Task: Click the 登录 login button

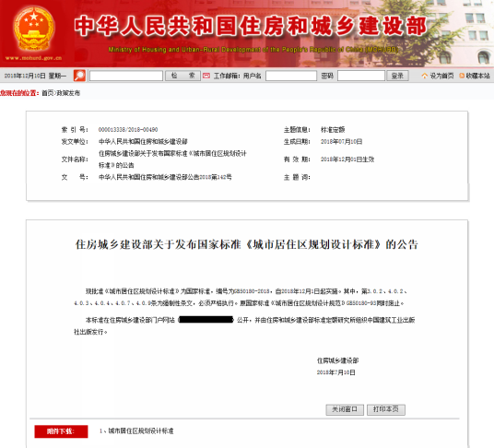Action: click(397, 76)
